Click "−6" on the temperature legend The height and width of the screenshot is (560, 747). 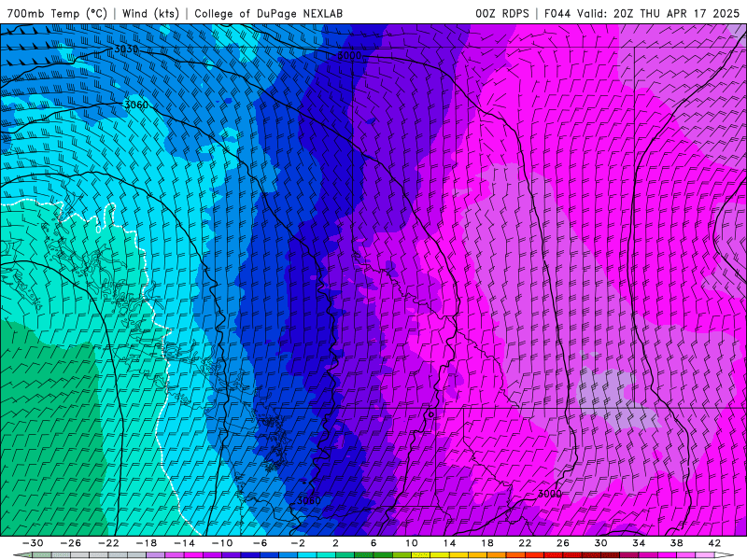click(x=261, y=543)
